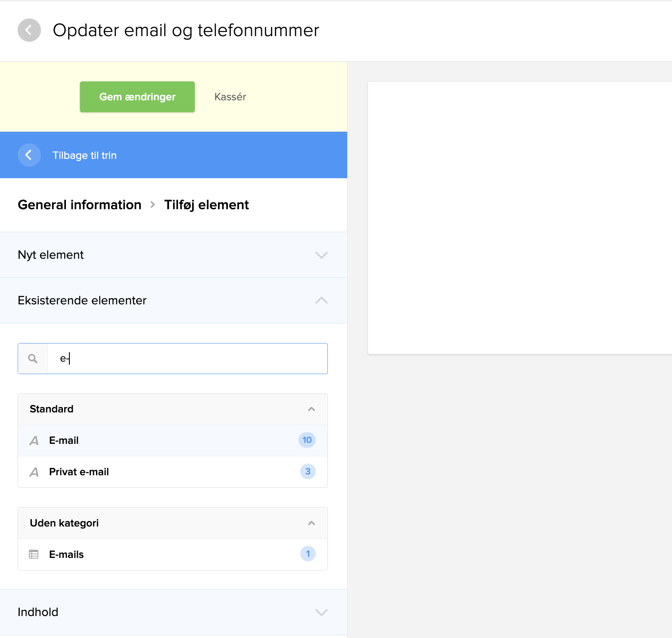Click the usage count badge 3

308,471
